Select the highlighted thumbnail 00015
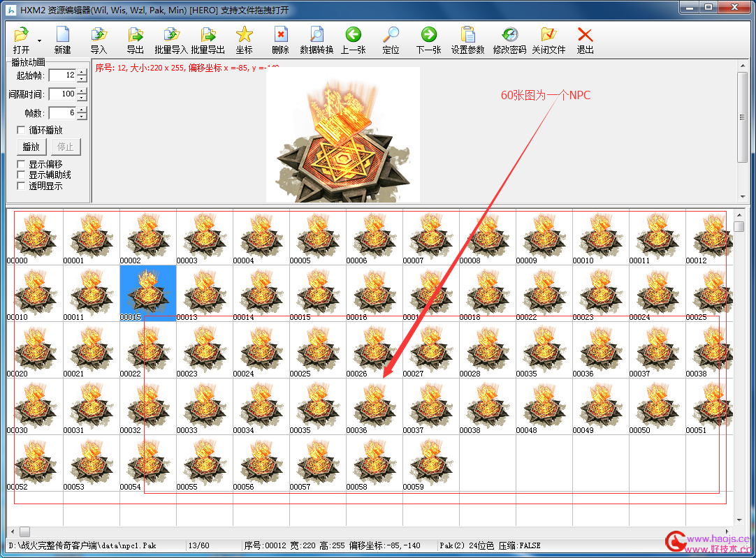This screenshot has height=558, width=756. (x=148, y=293)
